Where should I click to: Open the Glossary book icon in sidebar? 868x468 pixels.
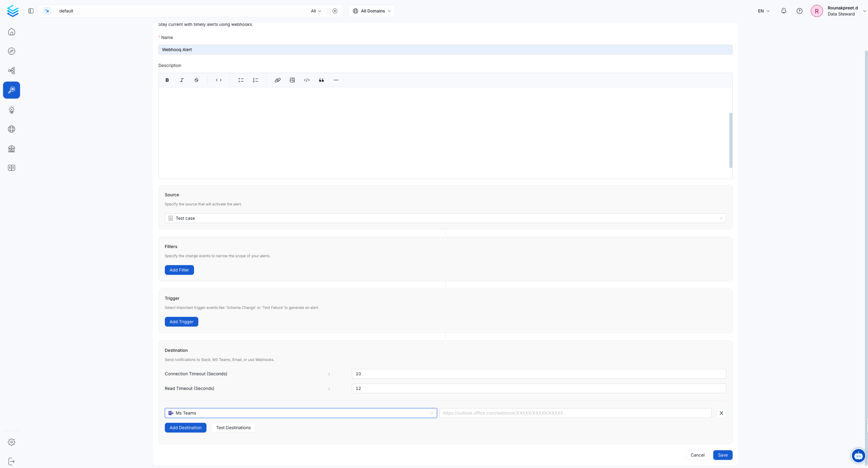[x=12, y=168]
